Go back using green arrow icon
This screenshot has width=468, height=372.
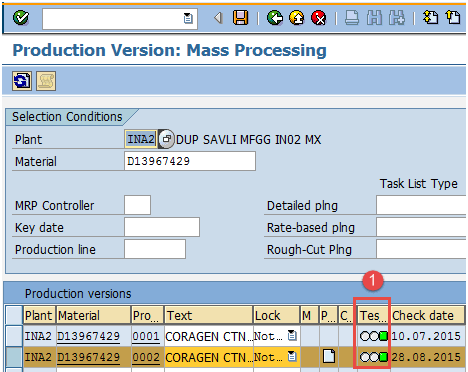pyautogui.click(x=275, y=18)
